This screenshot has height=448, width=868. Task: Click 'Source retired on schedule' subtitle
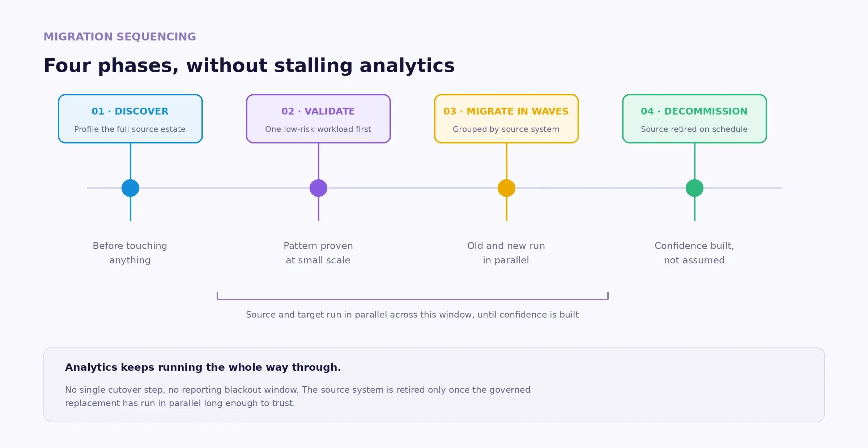tap(694, 129)
